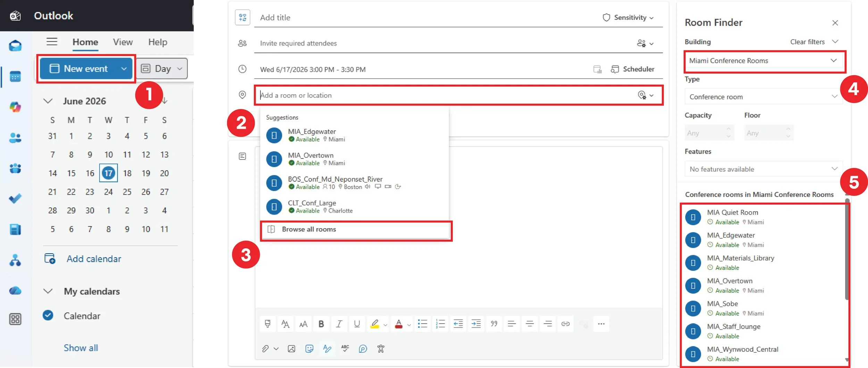Insert a numbered list
868x368 pixels.
[x=440, y=324]
